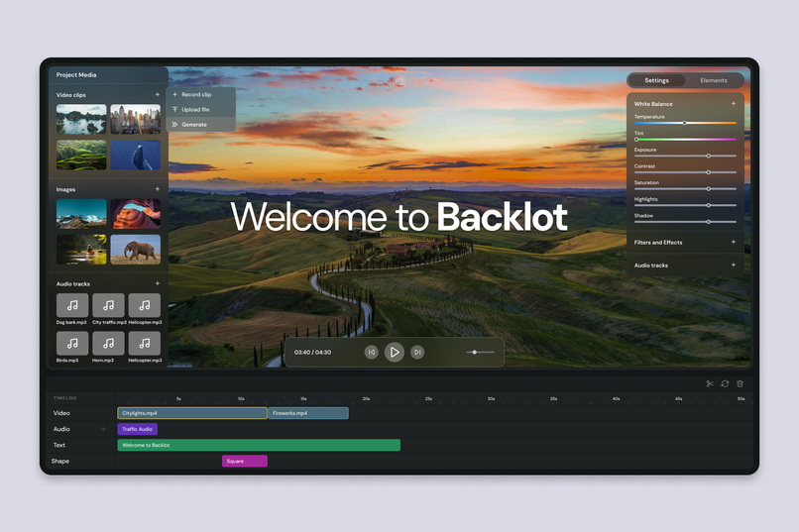
Task: Add a new image plus icon
Action: (157, 189)
